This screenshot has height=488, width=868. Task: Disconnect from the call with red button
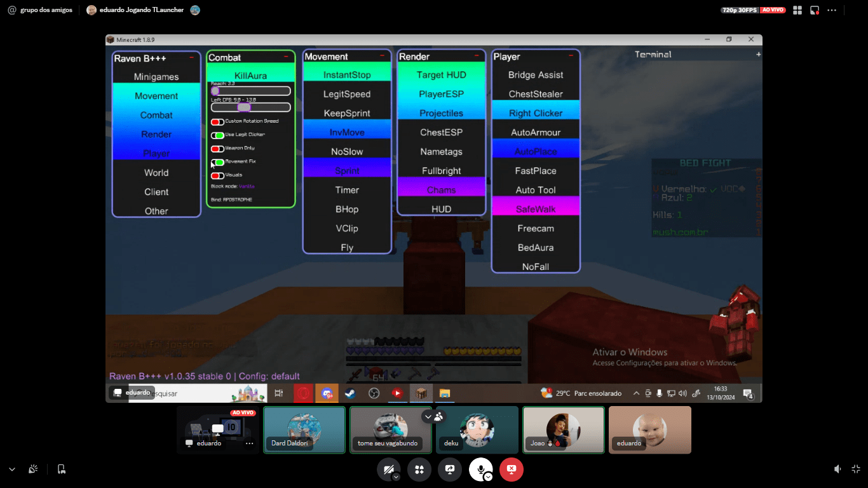[512, 470]
